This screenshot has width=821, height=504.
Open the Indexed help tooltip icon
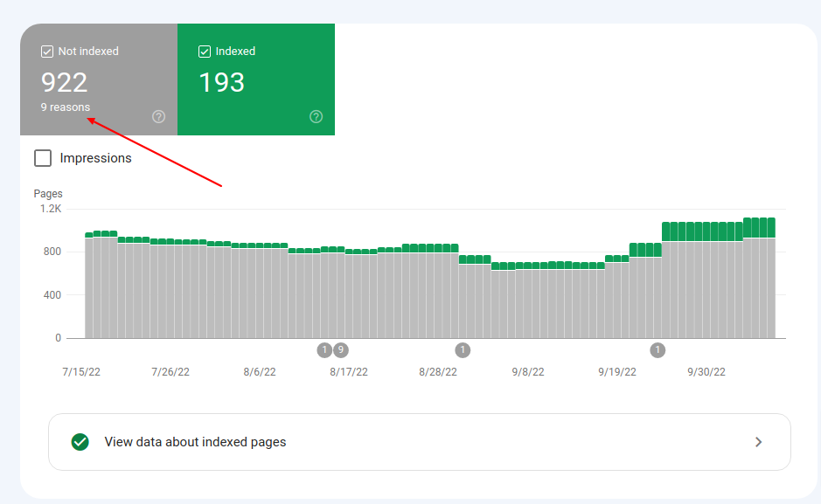point(316,116)
